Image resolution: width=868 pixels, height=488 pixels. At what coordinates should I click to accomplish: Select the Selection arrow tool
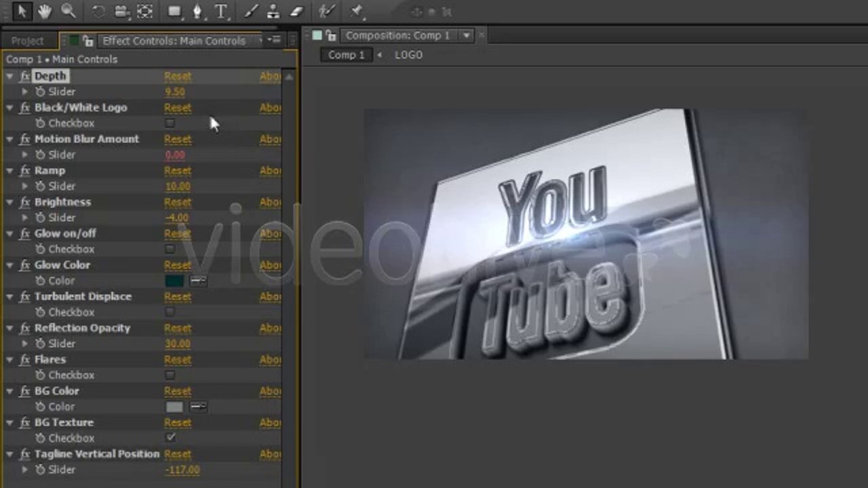pyautogui.click(x=22, y=11)
